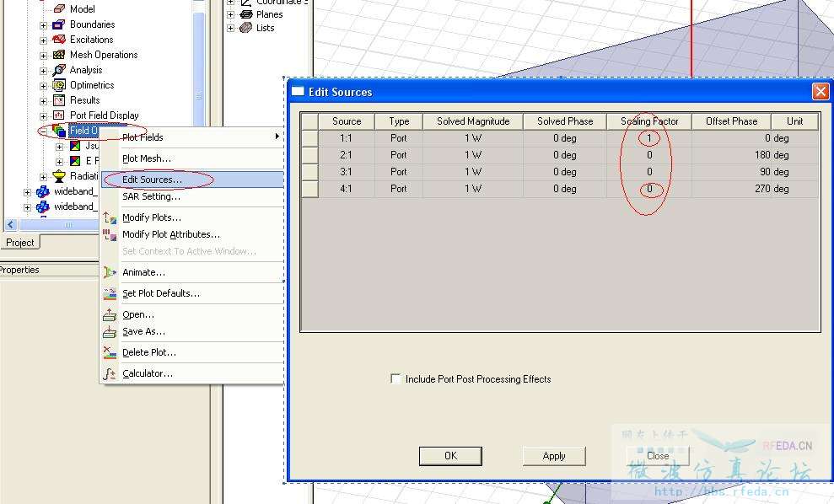Screen dimensions: 834x504
Task: Expand the Boundaries node
Action: pyautogui.click(x=44, y=25)
